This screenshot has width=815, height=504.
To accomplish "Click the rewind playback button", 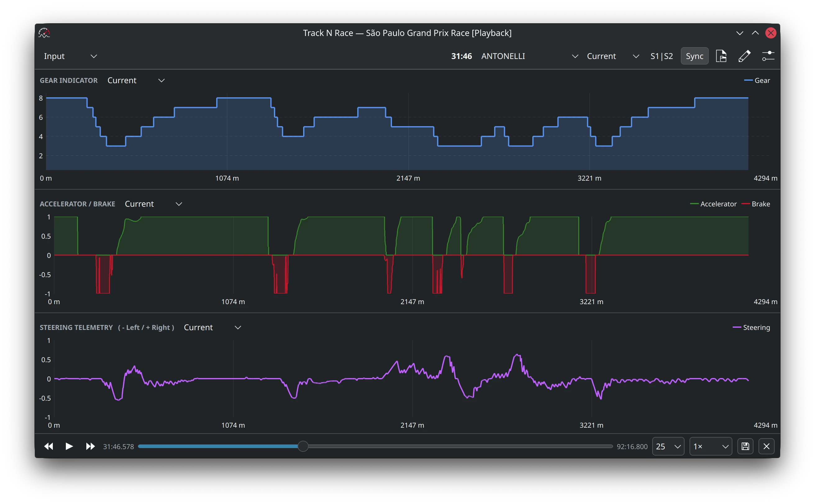I will (49, 446).
